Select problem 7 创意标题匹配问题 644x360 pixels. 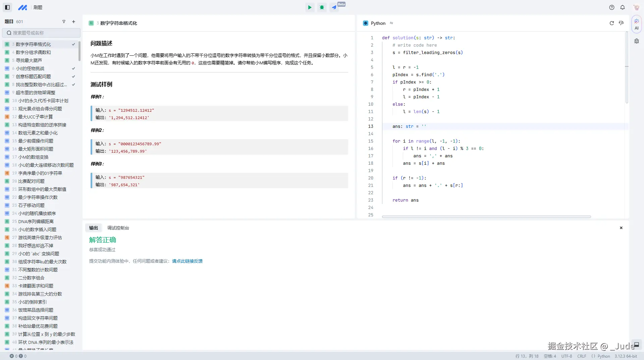(40, 76)
